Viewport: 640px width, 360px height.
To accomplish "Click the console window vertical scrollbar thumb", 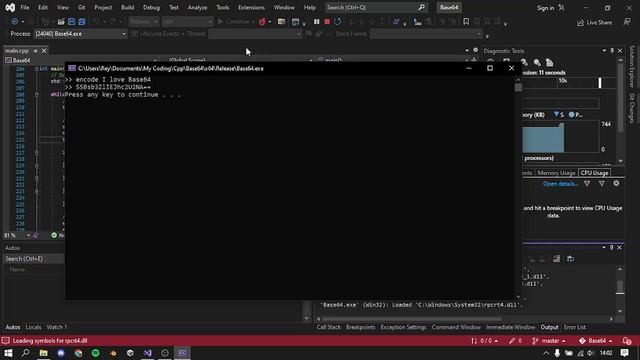I will (518, 87).
